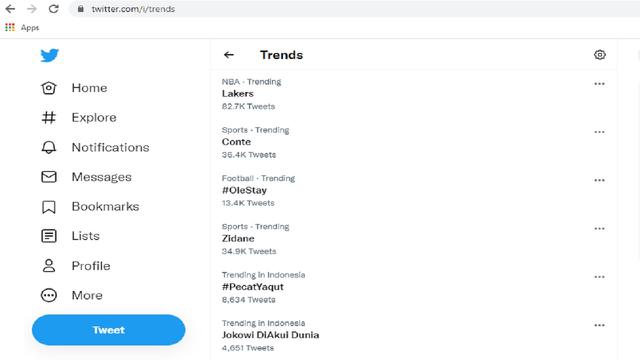Viewport: 640px width, 360px height.
Task: Click 'Trending in Indonesia' above #PecatYaqut
Action: pos(263,275)
